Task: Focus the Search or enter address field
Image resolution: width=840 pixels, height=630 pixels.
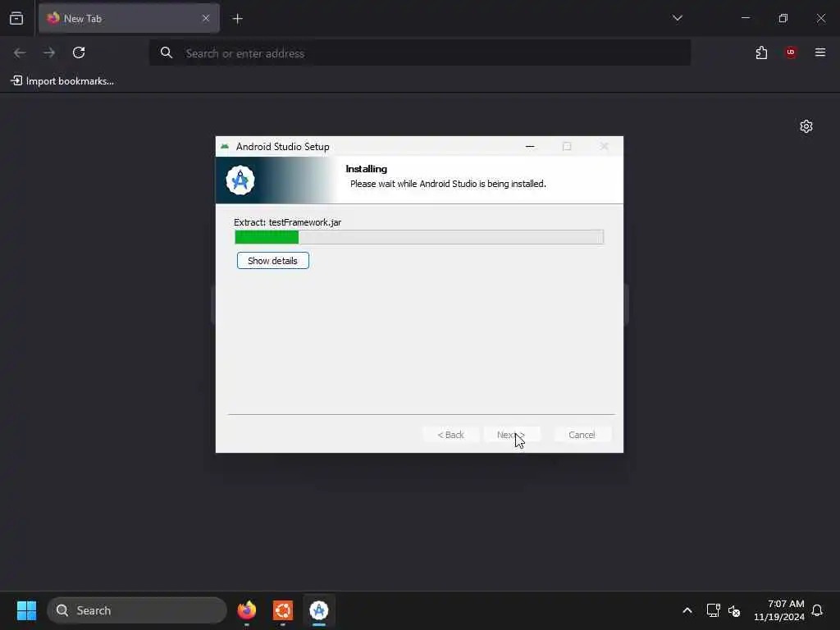Action: 420,53
